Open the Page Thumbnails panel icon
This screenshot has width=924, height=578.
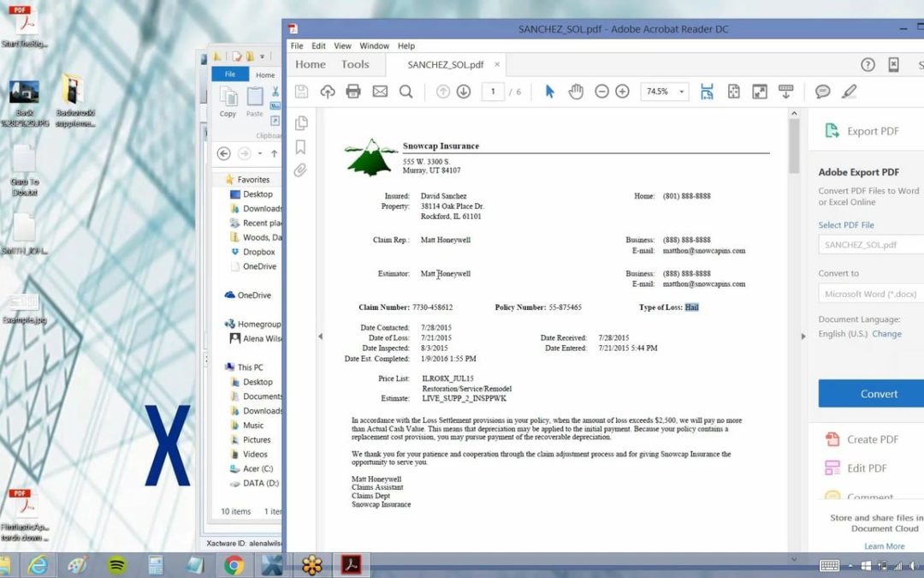coord(301,123)
